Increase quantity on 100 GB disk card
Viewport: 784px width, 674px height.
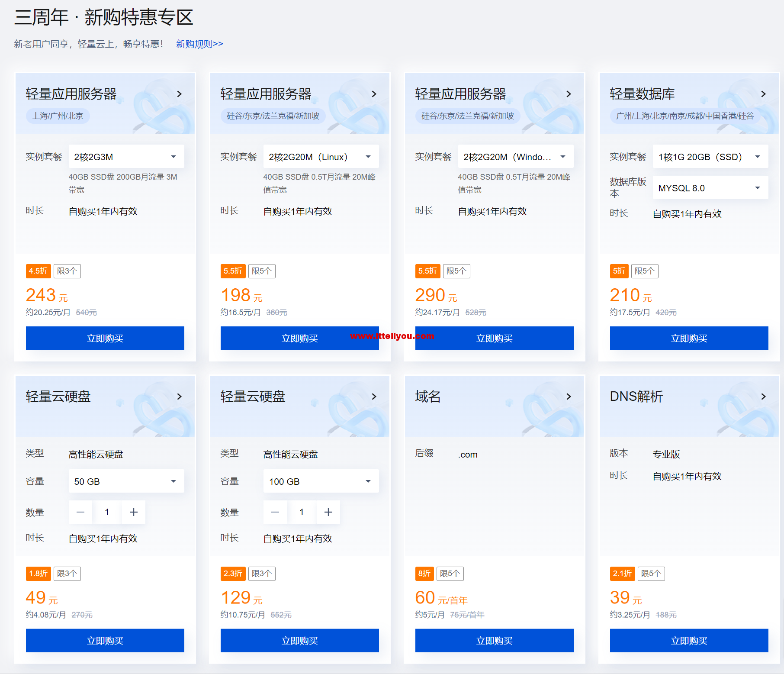[x=328, y=512]
